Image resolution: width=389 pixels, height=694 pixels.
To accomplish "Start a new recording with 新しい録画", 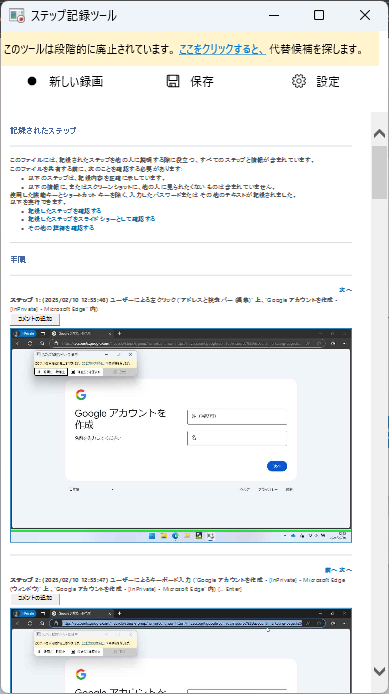I will (x=65, y=81).
